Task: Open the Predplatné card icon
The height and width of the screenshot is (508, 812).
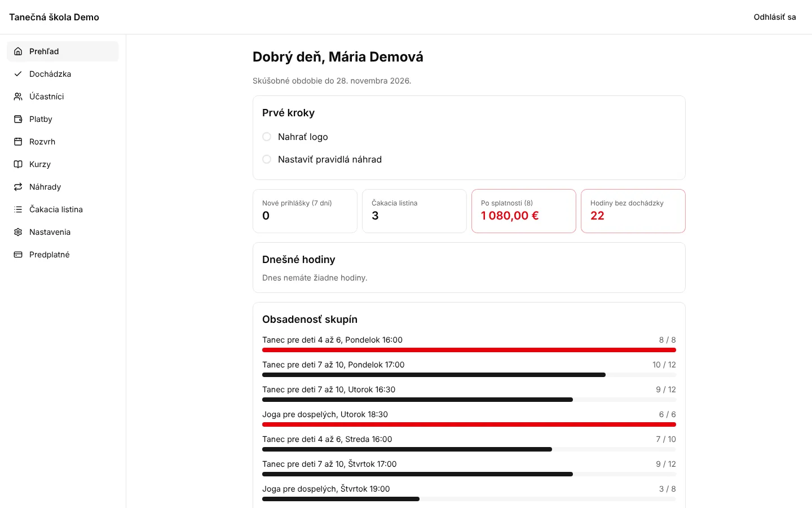Action: pos(18,255)
